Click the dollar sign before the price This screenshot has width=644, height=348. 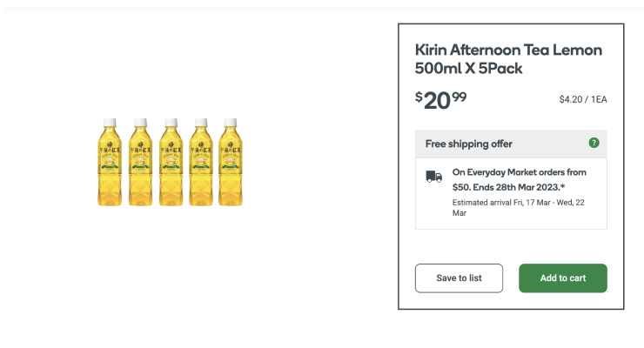click(x=419, y=97)
